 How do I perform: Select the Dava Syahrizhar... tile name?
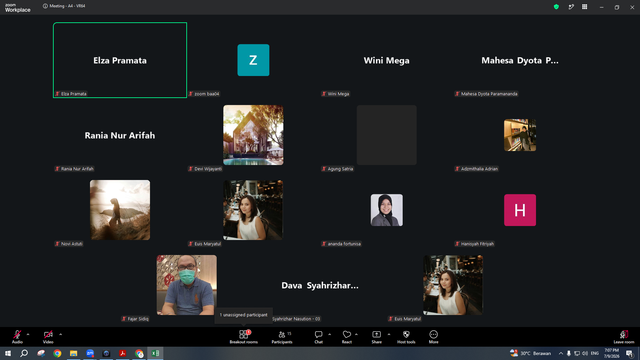click(320, 285)
